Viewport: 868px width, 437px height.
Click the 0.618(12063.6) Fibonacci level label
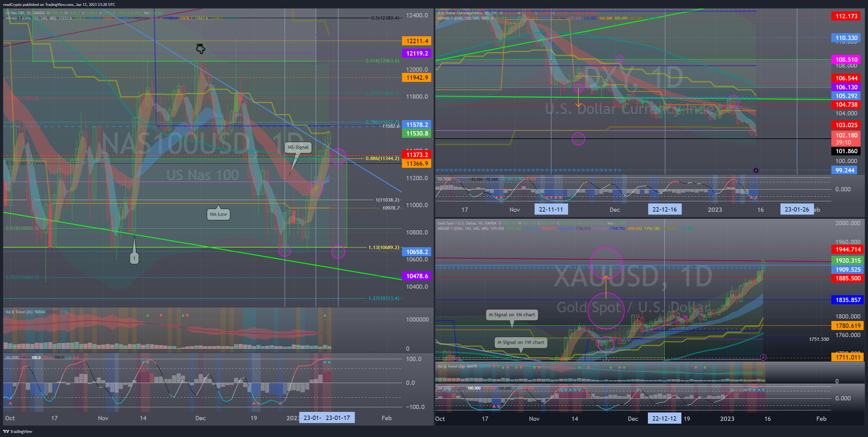coord(382,60)
